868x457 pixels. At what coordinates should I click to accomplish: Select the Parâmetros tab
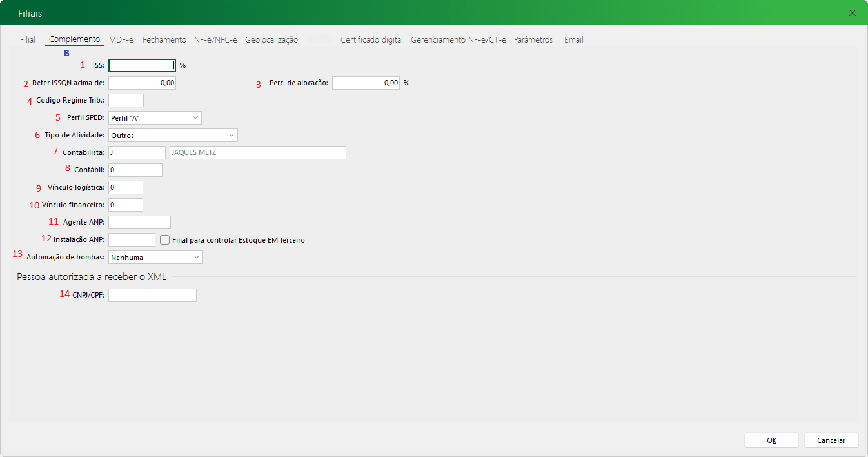pyautogui.click(x=533, y=40)
